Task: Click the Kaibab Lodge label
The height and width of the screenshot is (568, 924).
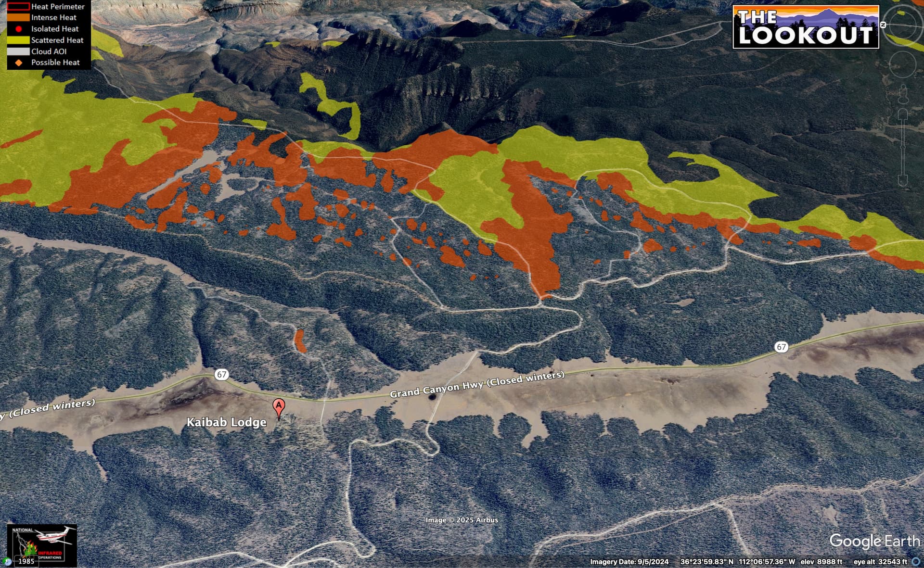Action: 226,422
